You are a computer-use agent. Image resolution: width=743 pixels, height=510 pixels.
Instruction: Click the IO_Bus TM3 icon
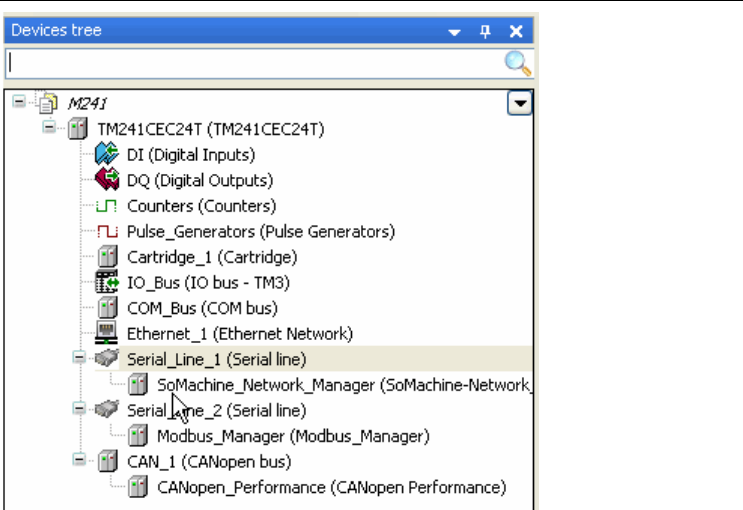coord(107,282)
